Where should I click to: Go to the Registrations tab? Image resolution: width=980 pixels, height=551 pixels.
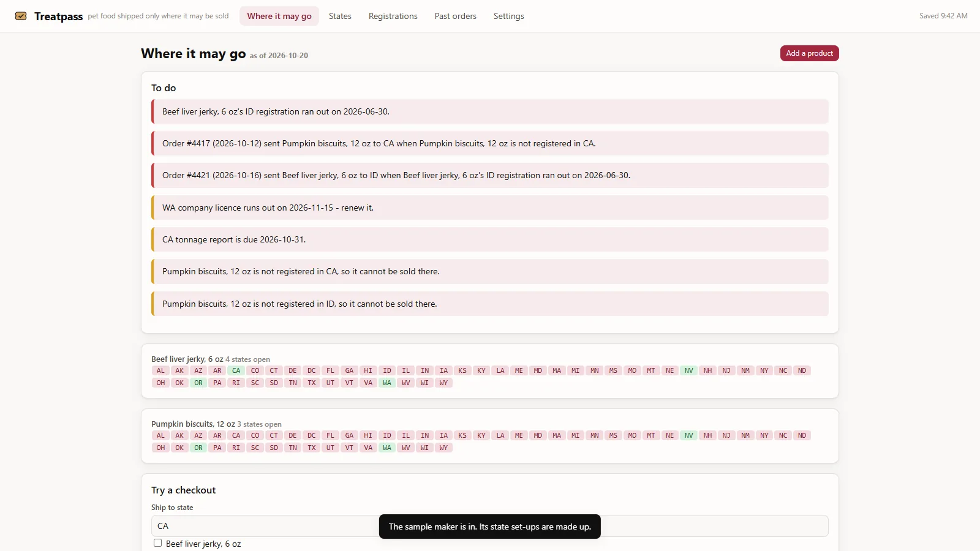393,16
